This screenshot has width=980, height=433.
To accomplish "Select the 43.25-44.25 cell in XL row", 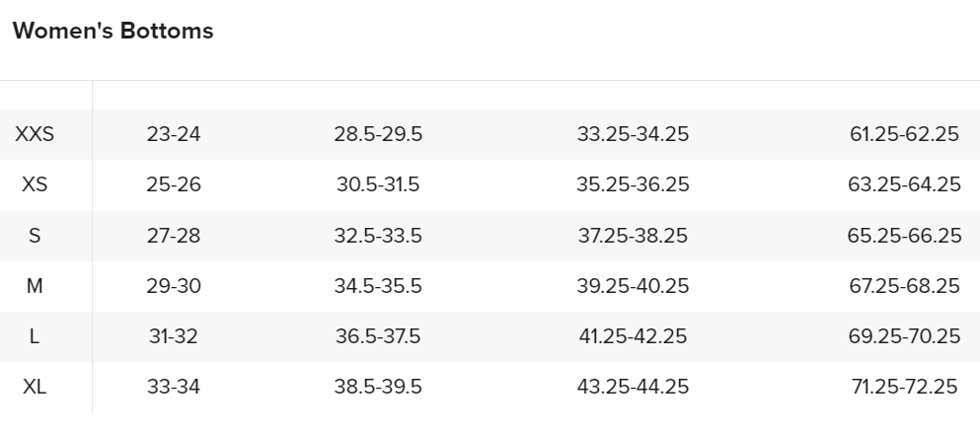I will tap(633, 387).
